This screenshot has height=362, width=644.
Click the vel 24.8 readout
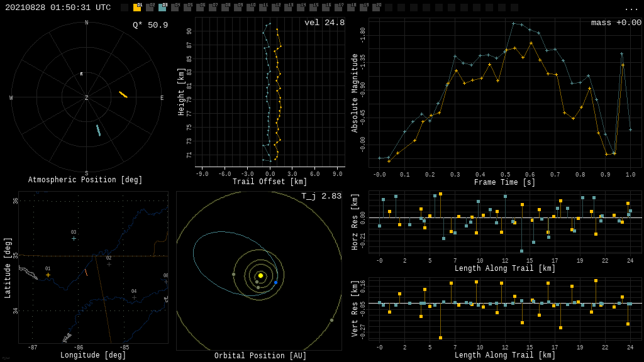[x=324, y=23]
